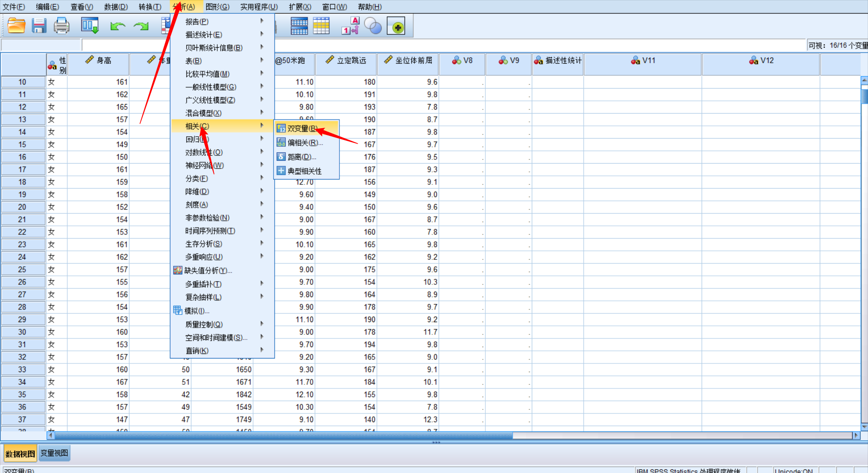868x473 pixels.
Task: Expand the 描述统计 submenu
Action: coord(203,35)
